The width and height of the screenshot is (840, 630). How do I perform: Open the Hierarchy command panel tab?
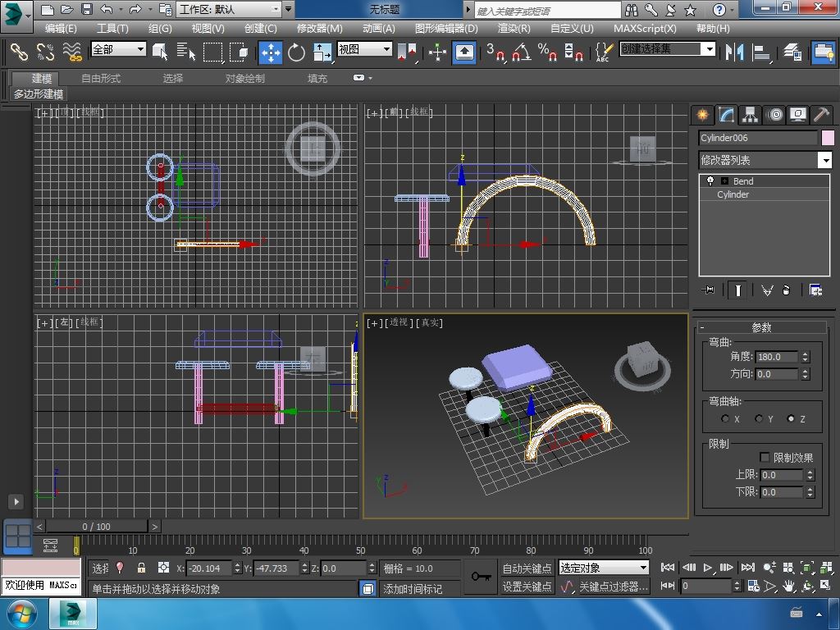coord(750,115)
